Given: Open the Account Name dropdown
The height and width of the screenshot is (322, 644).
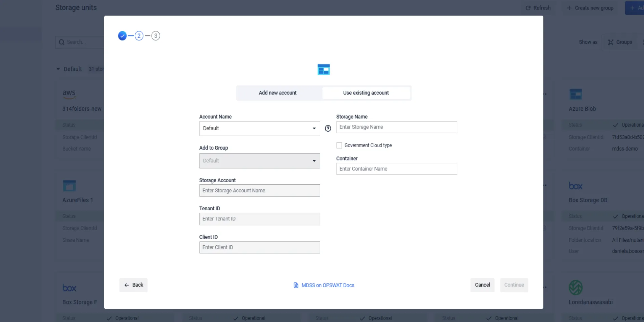Looking at the screenshot, I should [x=259, y=129].
